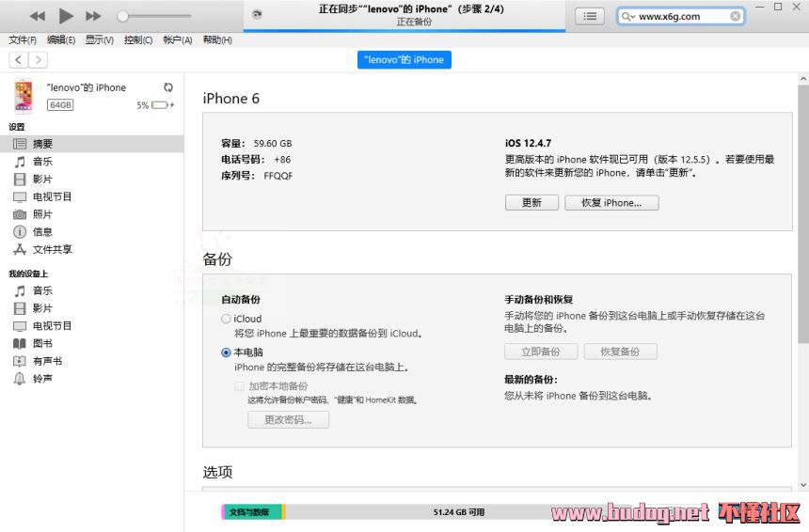Click the iOS 12.4.7 version text

pyautogui.click(x=528, y=143)
